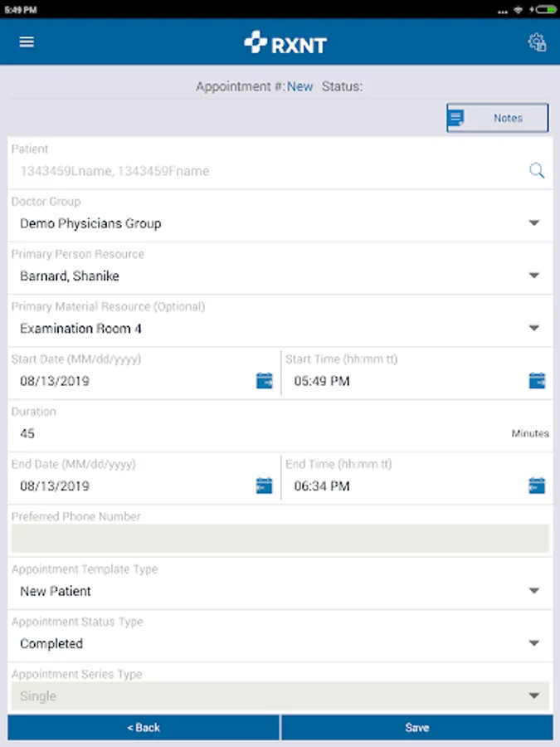Open the Start Date calendar picker
Viewport: 560px width, 747px height.
[264, 381]
